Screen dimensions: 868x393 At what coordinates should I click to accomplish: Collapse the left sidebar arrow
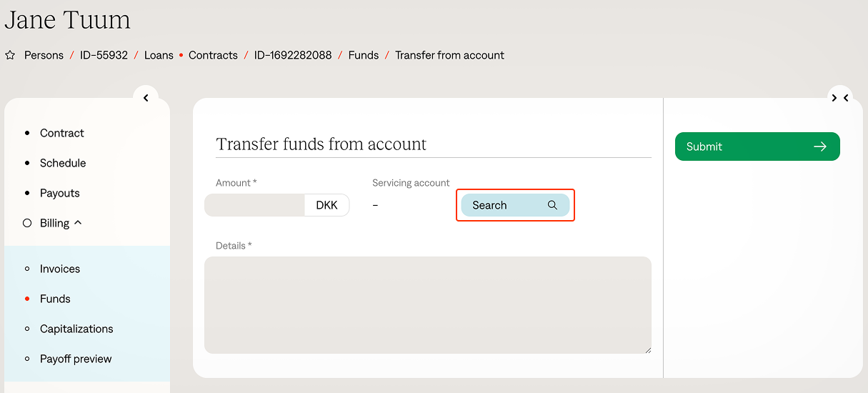pos(146,98)
